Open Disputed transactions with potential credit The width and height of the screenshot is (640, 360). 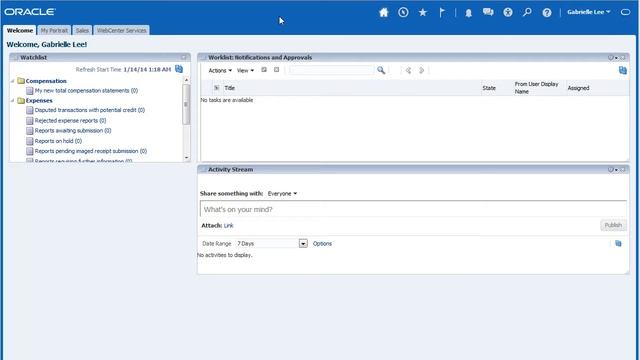tap(89, 110)
